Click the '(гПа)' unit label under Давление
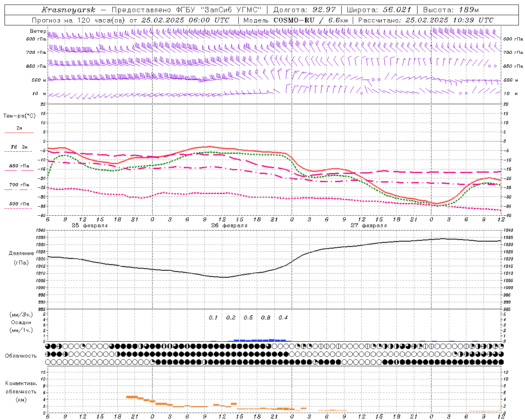The height and width of the screenshot is (420, 525). (21, 263)
